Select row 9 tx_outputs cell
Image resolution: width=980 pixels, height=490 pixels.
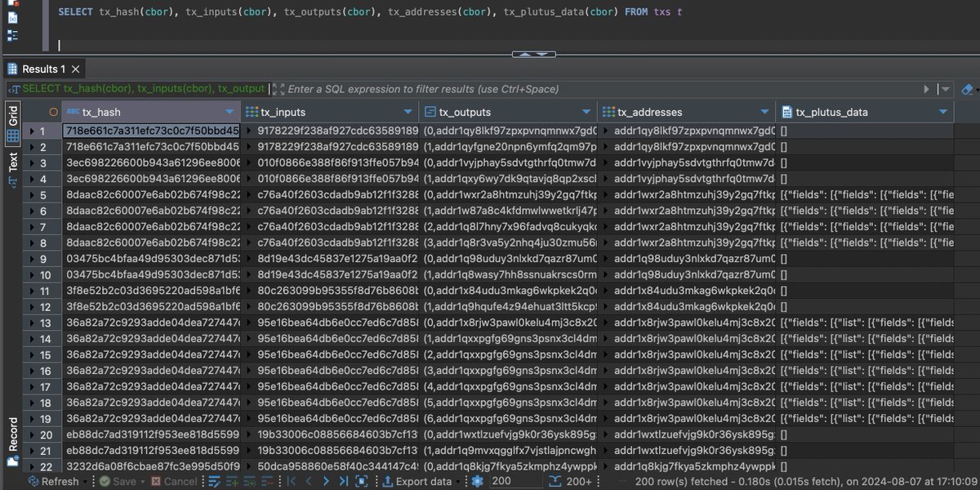(508, 259)
